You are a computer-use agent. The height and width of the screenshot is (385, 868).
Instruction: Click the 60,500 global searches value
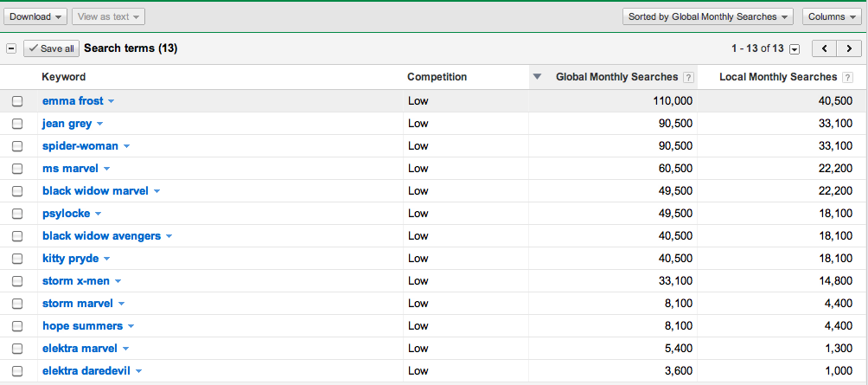[x=673, y=169]
